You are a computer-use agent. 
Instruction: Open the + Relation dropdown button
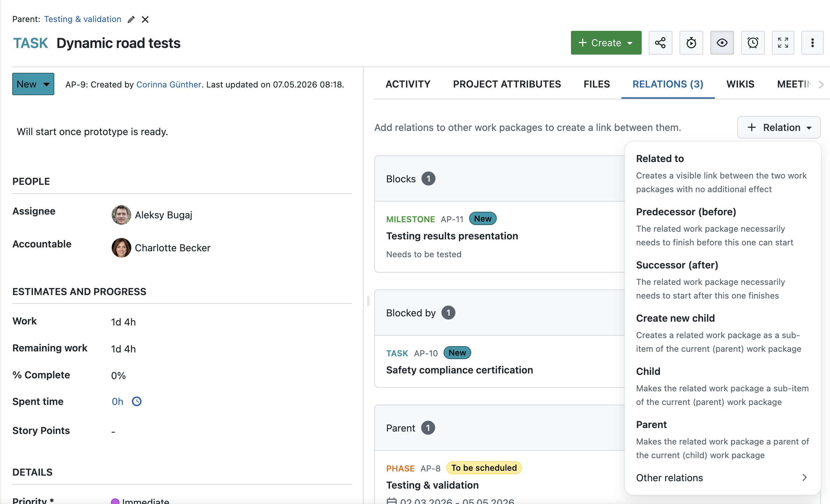[x=779, y=127]
